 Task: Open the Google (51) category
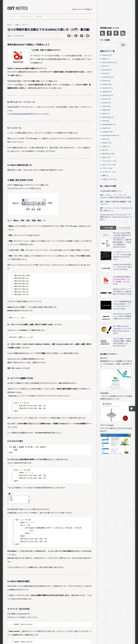click(107, 84)
